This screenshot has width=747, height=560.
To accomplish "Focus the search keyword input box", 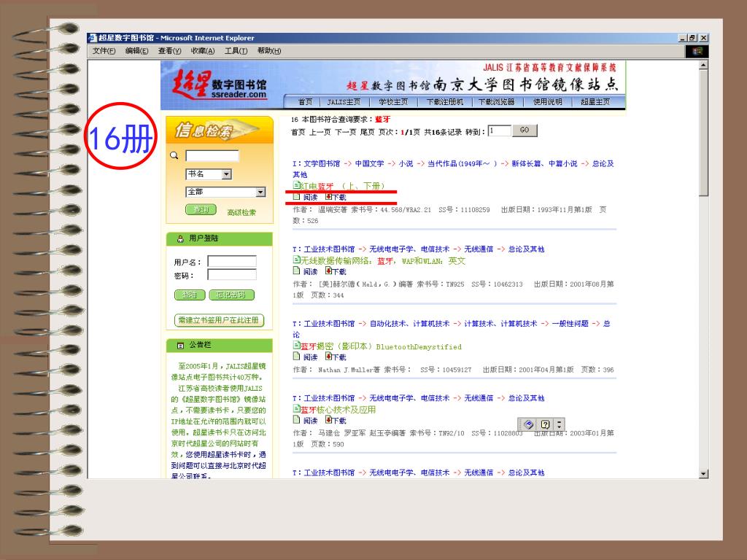I will click(212, 156).
